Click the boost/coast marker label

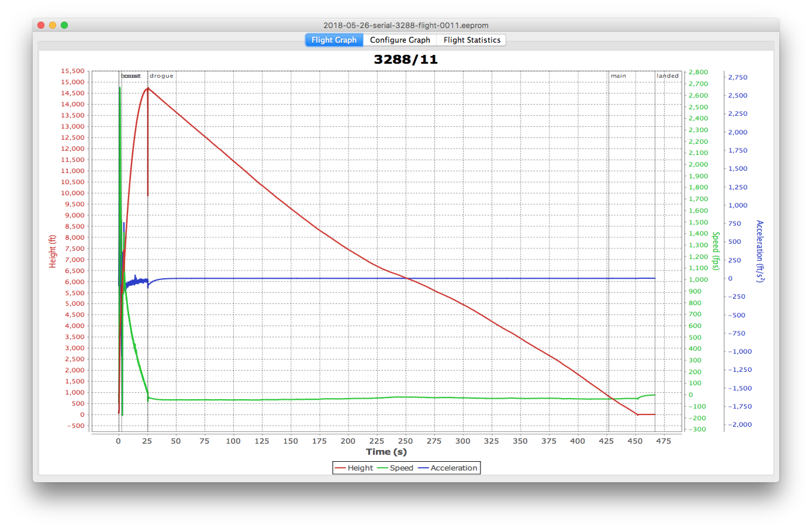point(131,76)
